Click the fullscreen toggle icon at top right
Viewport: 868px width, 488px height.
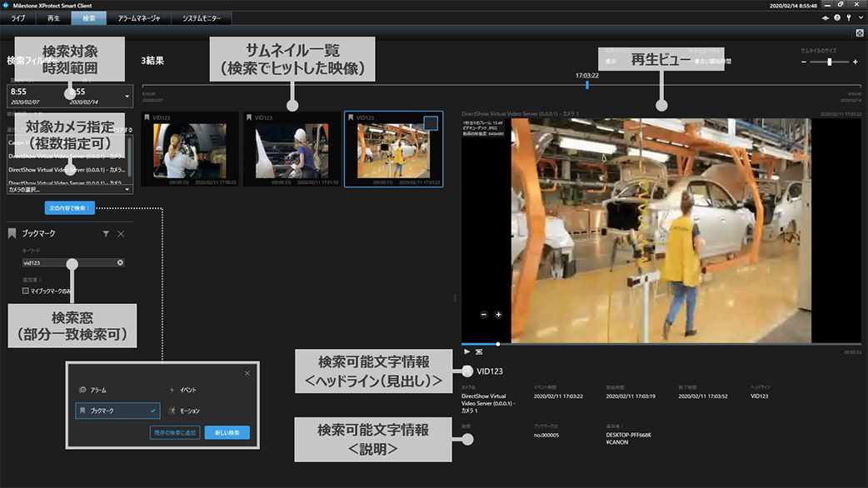[859, 32]
